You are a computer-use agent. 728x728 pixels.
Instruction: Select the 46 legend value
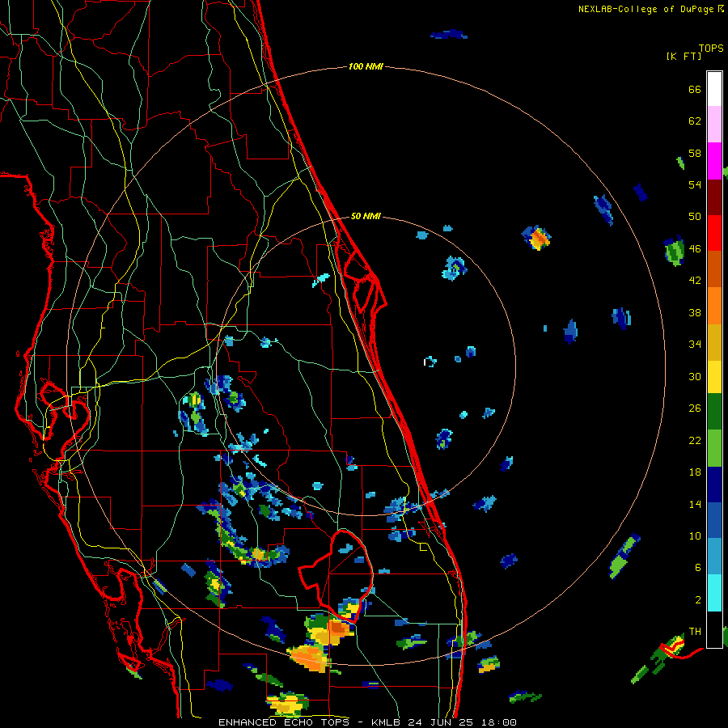pyautogui.click(x=695, y=249)
